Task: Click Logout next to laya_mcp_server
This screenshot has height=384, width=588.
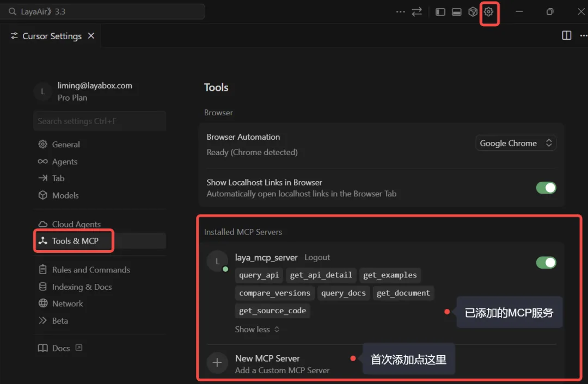Action: tap(317, 257)
